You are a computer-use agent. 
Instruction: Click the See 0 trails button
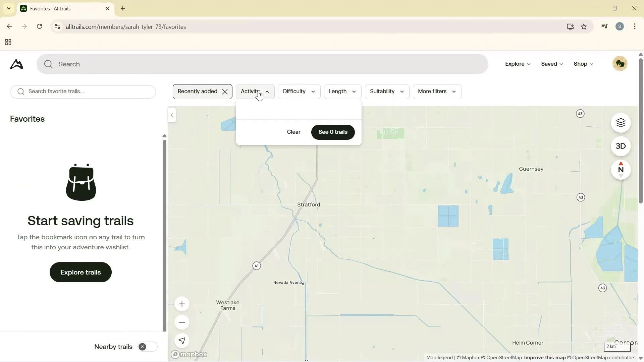(x=332, y=132)
